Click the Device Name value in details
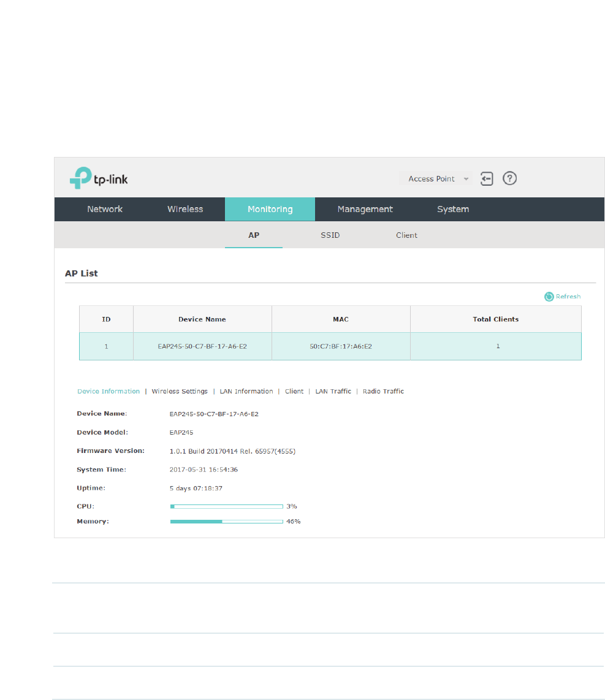605x700 pixels. [214, 414]
